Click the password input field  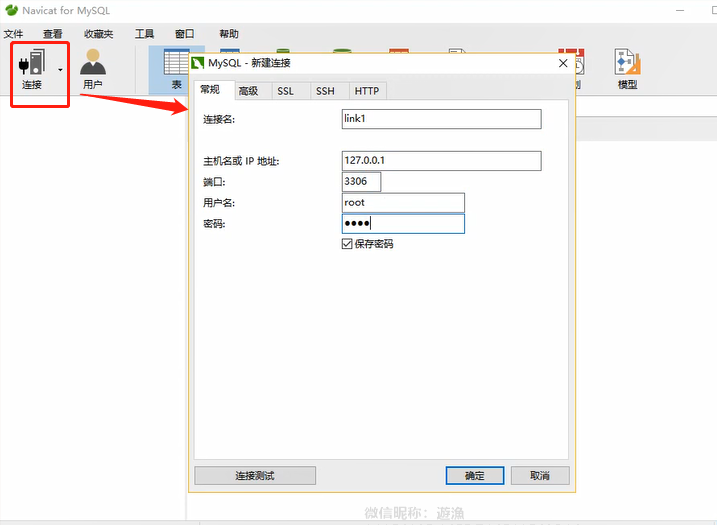[403, 224]
